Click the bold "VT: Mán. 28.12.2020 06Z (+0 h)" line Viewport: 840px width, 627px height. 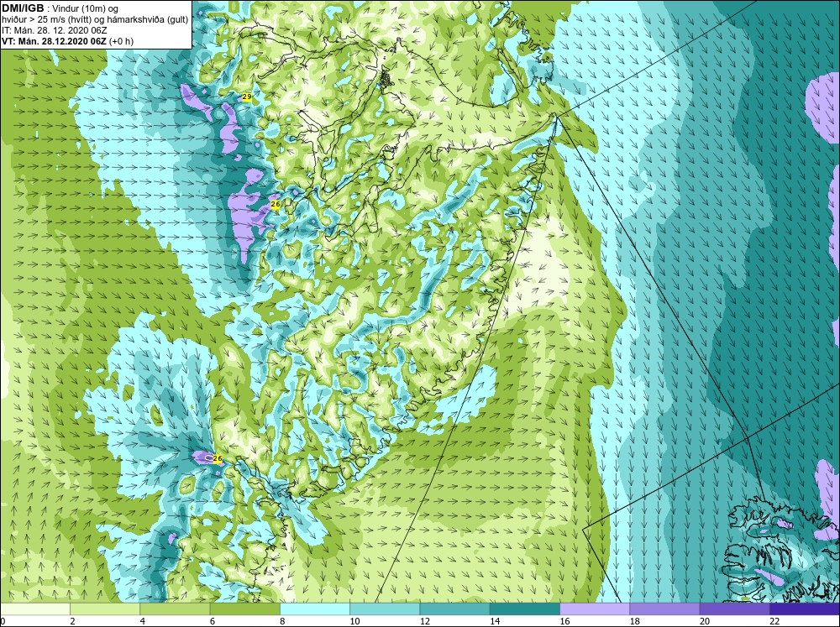coord(67,41)
